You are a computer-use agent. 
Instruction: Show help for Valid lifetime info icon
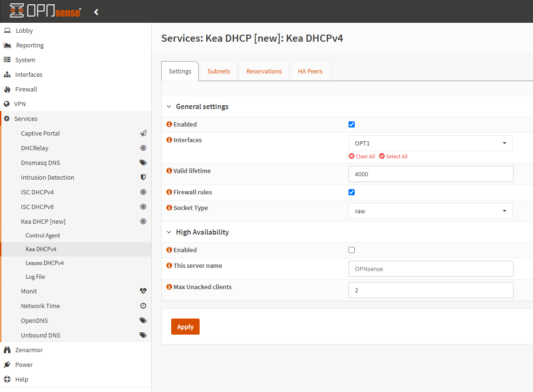click(x=169, y=171)
